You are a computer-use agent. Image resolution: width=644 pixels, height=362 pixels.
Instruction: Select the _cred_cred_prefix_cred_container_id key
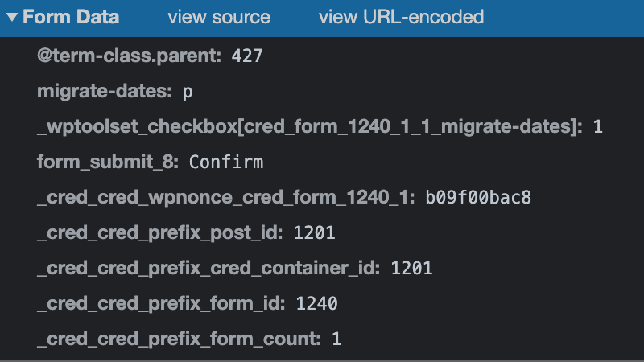point(208,268)
